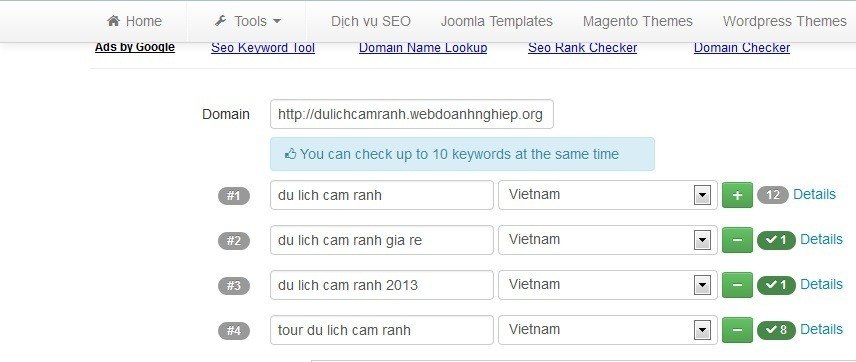Expand the Vietnam country dropdown for row #1

click(x=608, y=195)
